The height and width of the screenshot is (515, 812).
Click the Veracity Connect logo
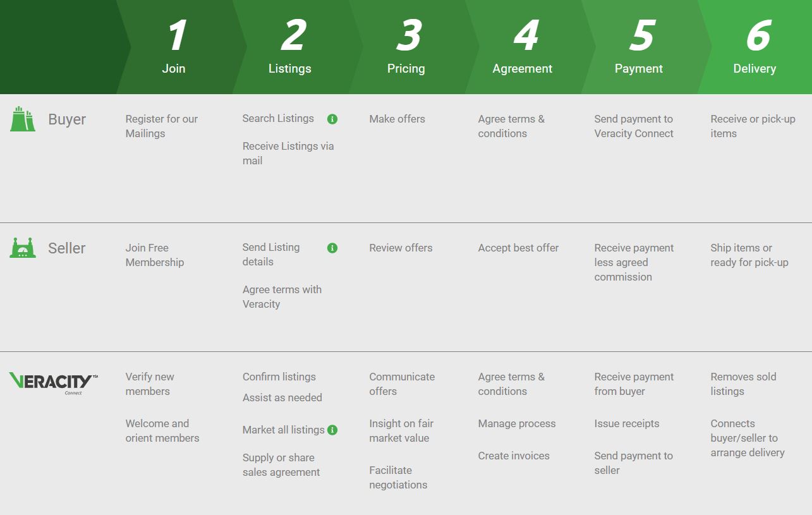(x=54, y=382)
